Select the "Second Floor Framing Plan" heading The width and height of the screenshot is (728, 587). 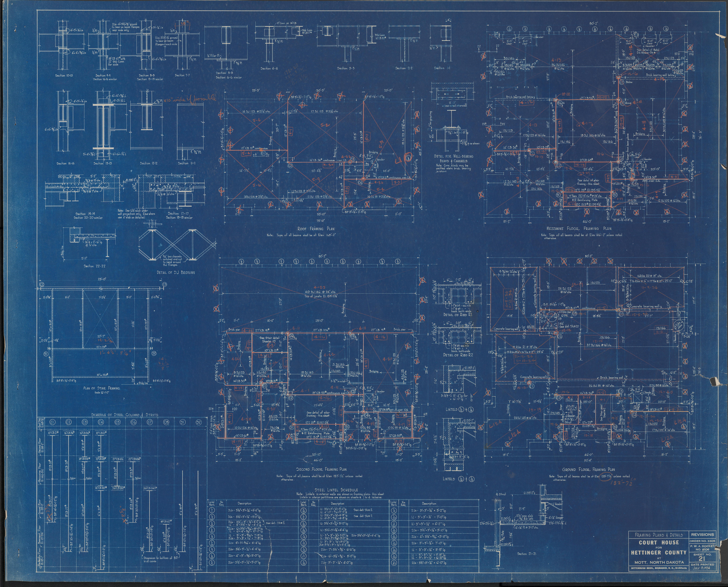click(321, 469)
